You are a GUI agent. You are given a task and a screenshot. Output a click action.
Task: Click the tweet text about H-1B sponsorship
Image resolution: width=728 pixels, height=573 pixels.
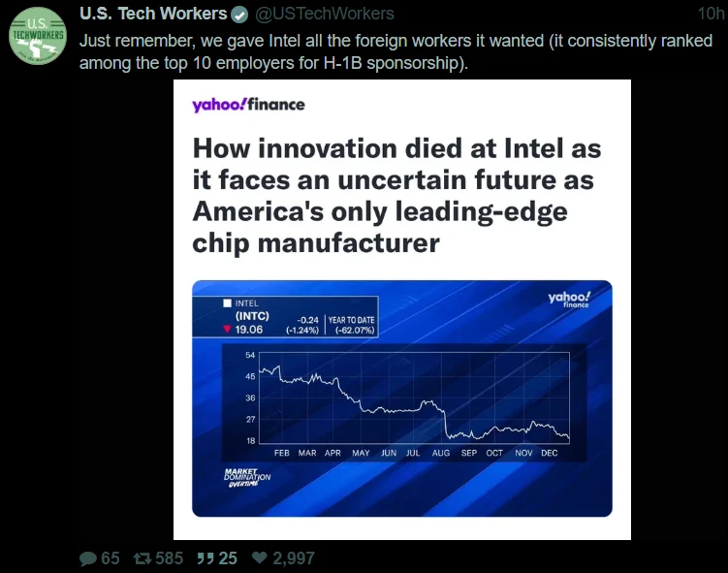tap(388, 51)
